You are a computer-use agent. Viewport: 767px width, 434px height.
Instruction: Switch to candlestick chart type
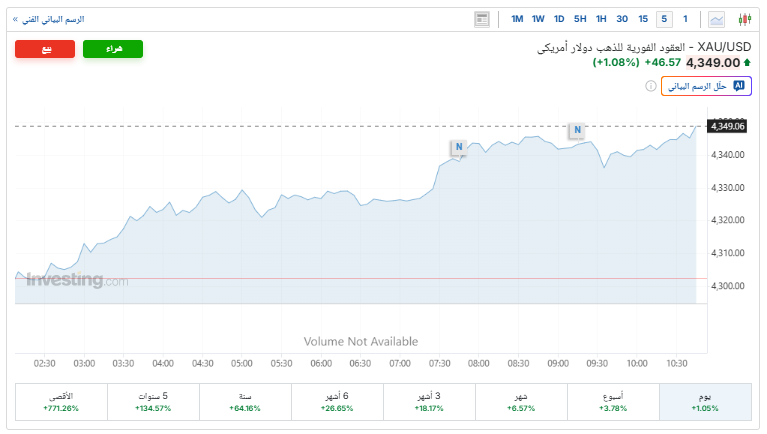pyautogui.click(x=744, y=19)
